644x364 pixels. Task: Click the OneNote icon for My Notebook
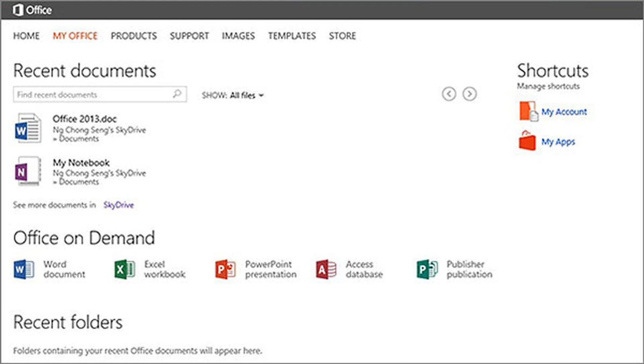[28, 171]
